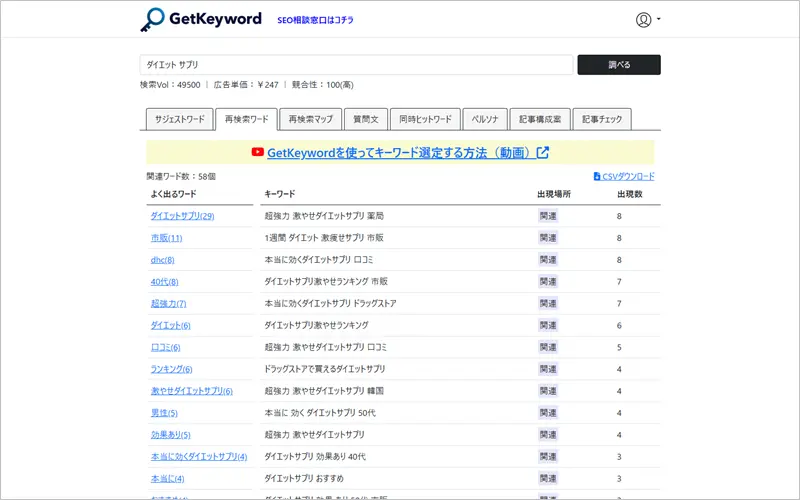Viewport: 800px width, 500px height.
Task: Filter by ダイエットサプリ(29) word link
Action: click(x=182, y=215)
